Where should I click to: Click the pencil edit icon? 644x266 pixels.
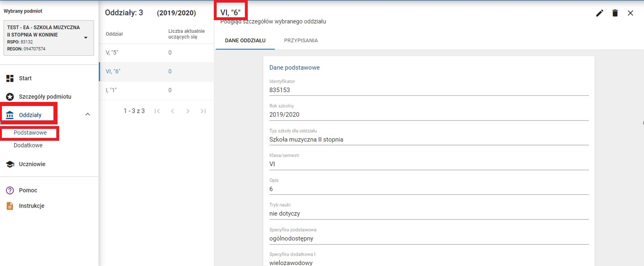pyautogui.click(x=600, y=13)
